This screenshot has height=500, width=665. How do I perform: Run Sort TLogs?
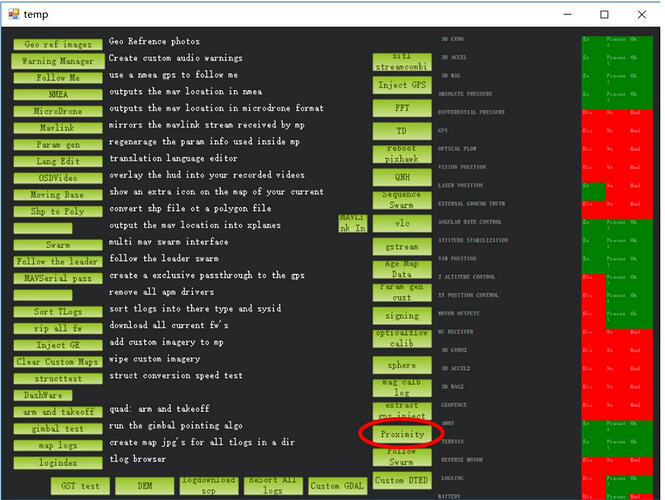pyautogui.click(x=58, y=312)
